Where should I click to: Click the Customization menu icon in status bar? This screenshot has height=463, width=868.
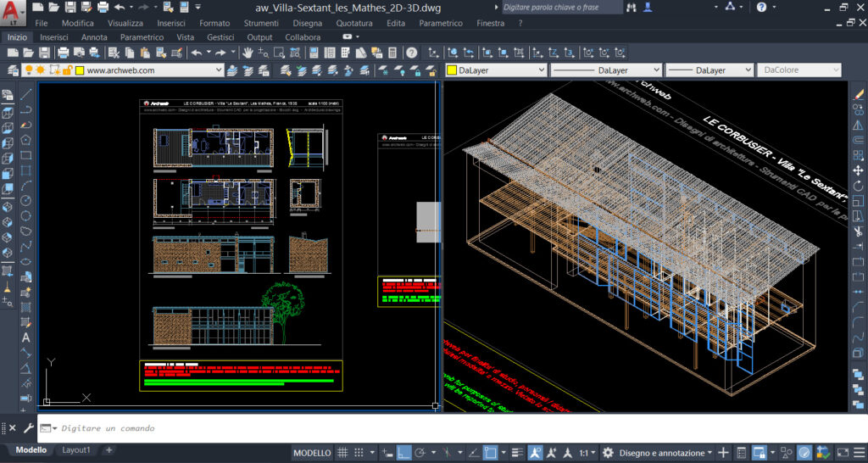(858, 453)
